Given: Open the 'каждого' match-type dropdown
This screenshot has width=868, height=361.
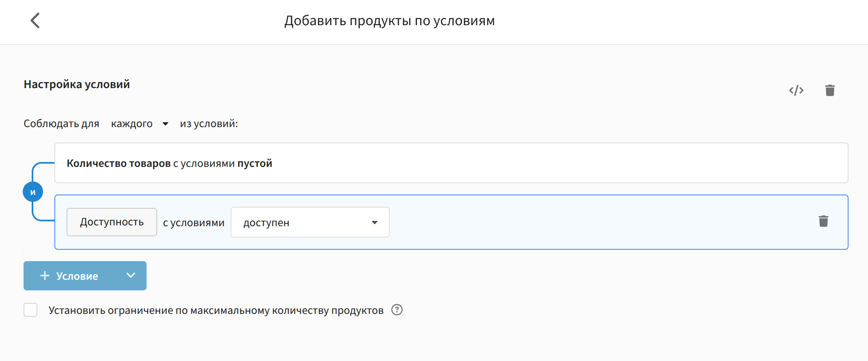Looking at the screenshot, I should click(132, 123).
